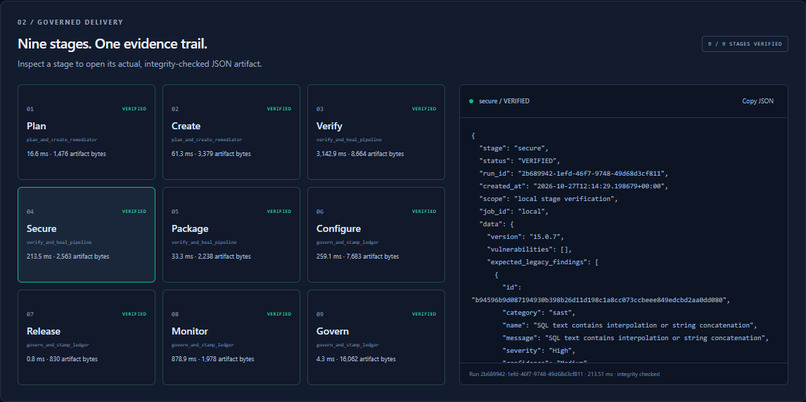Click the '16.6 ms · 1,476 artifact bytes' text
Screen dimensions: 806x402
click(66, 154)
